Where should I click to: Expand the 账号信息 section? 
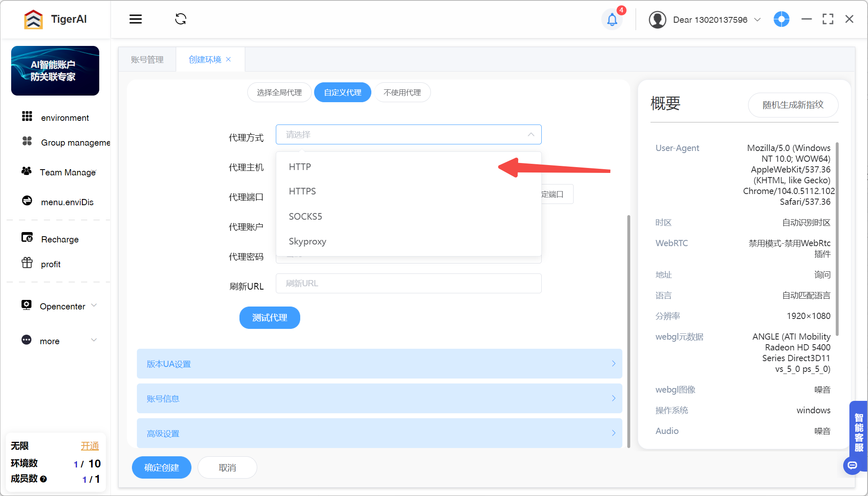[379, 398]
